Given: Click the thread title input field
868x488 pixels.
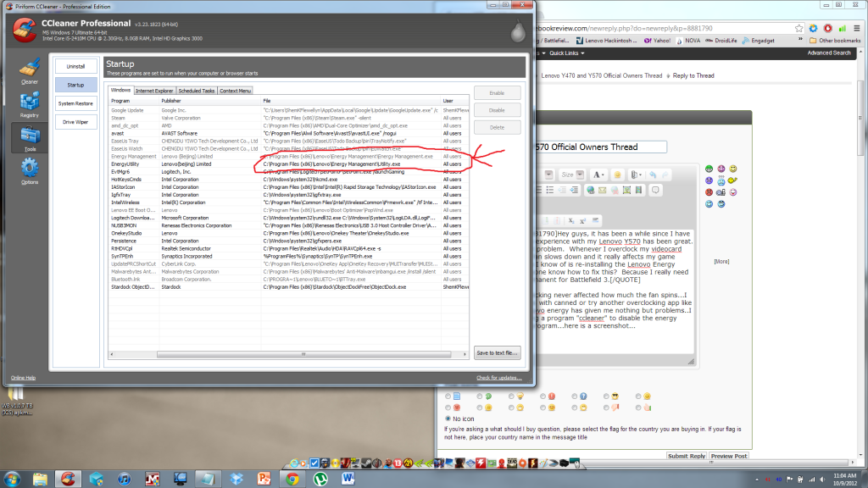Looking at the screenshot, I should coord(601,147).
